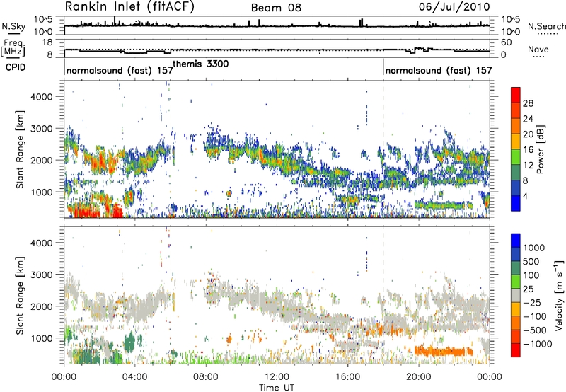Screen dimensions: 566x392
Task: Click the "28" tick on the Power colorbar
Action: point(528,103)
